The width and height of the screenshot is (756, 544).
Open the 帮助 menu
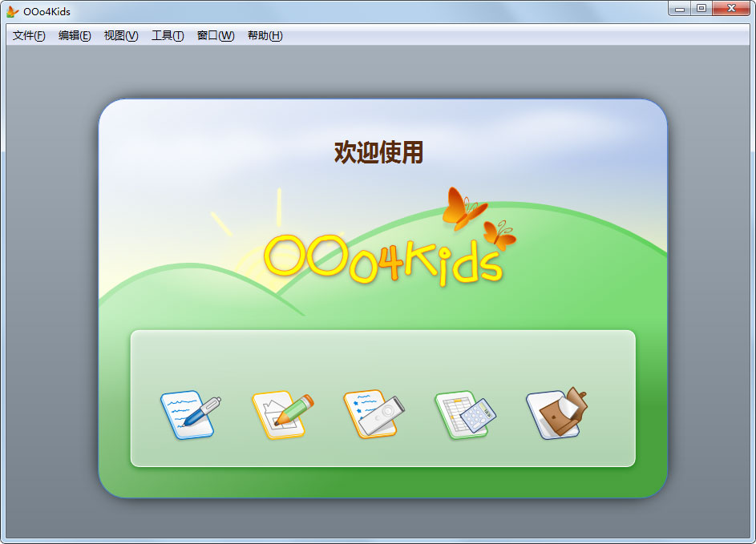pos(263,35)
